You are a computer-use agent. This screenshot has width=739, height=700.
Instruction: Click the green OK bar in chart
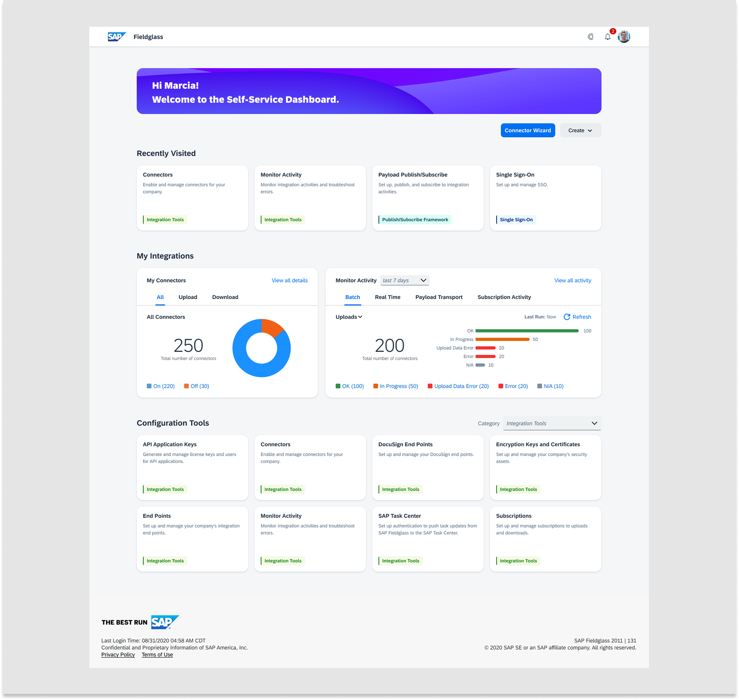[527, 331]
